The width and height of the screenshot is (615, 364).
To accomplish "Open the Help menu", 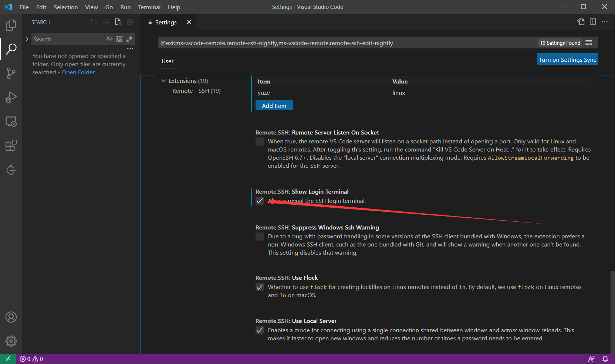I will pyautogui.click(x=174, y=7).
